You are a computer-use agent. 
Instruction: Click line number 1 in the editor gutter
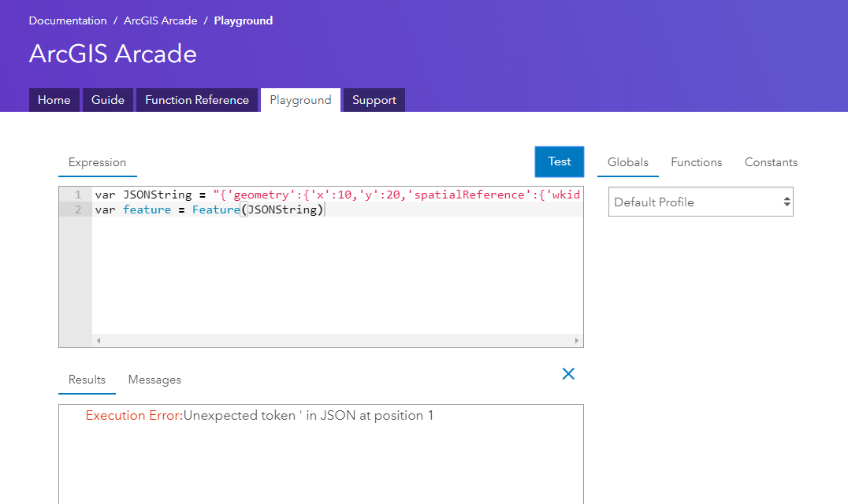click(78, 195)
